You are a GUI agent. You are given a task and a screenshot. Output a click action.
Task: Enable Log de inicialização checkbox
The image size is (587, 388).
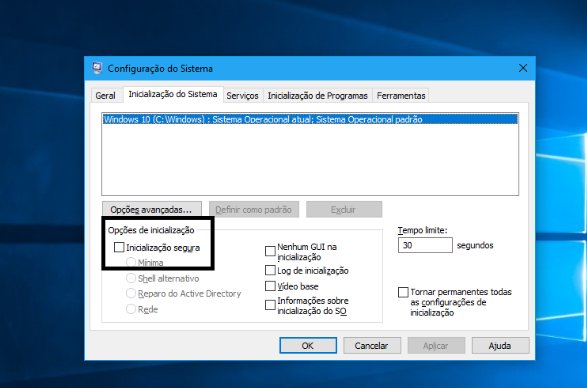[270, 270]
